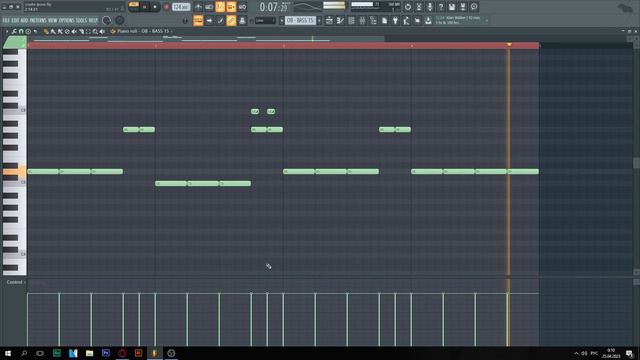Open the PATTERNS menu
640x360 pixels.
(x=38, y=20)
